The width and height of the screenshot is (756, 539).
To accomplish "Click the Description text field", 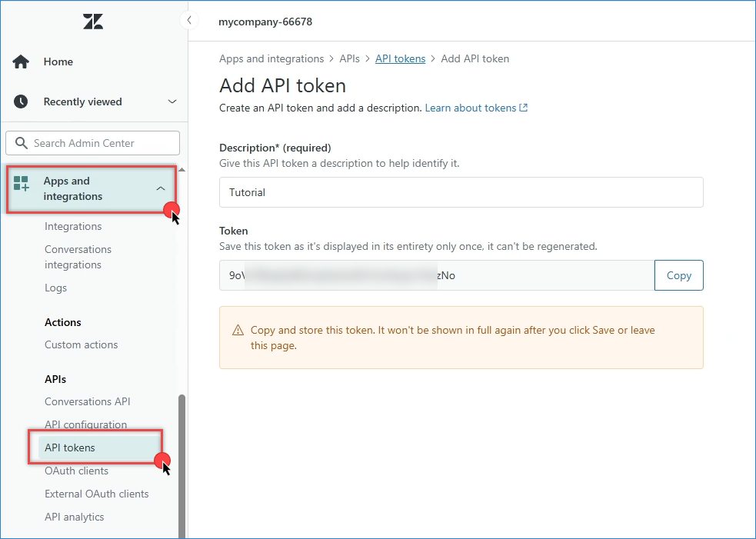I will [461, 192].
